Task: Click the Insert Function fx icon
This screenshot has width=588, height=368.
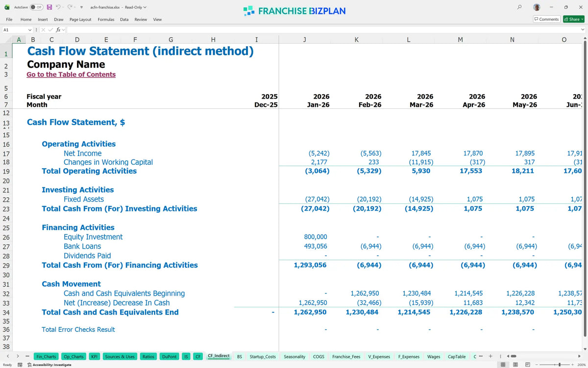Action: point(58,30)
